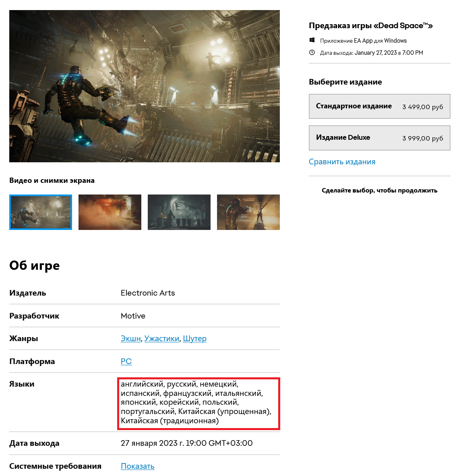Click the date 27 января 2023 г. 19:00 GMT+03:00
Screen dimensions: 463x476
pyautogui.click(x=186, y=443)
